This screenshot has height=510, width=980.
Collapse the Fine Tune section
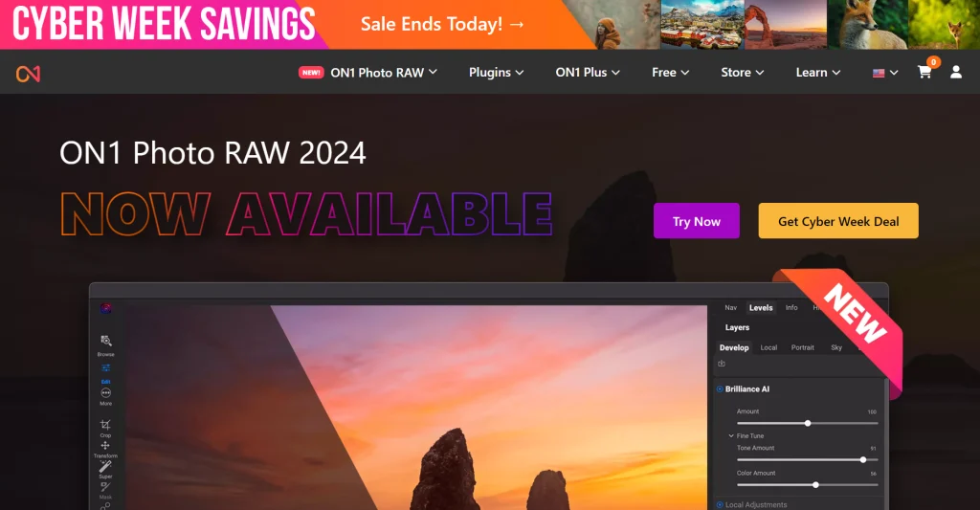coord(731,435)
